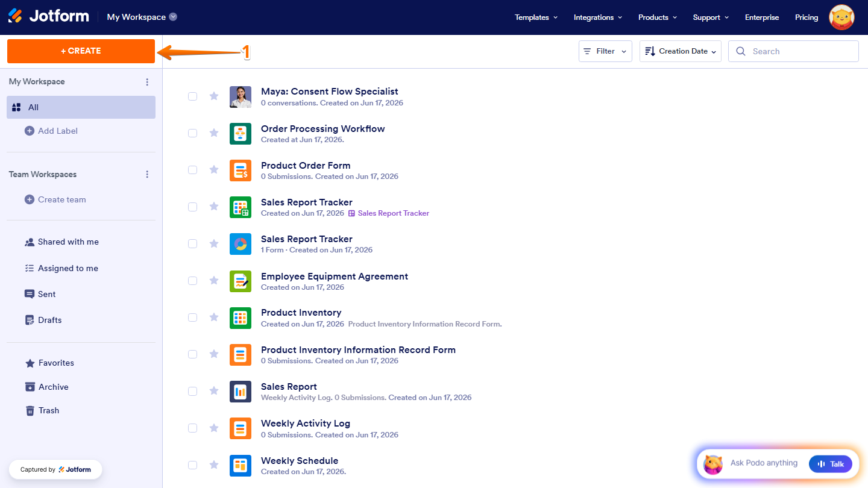Click the Employee Equipment Agreement sign icon

[241, 281]
